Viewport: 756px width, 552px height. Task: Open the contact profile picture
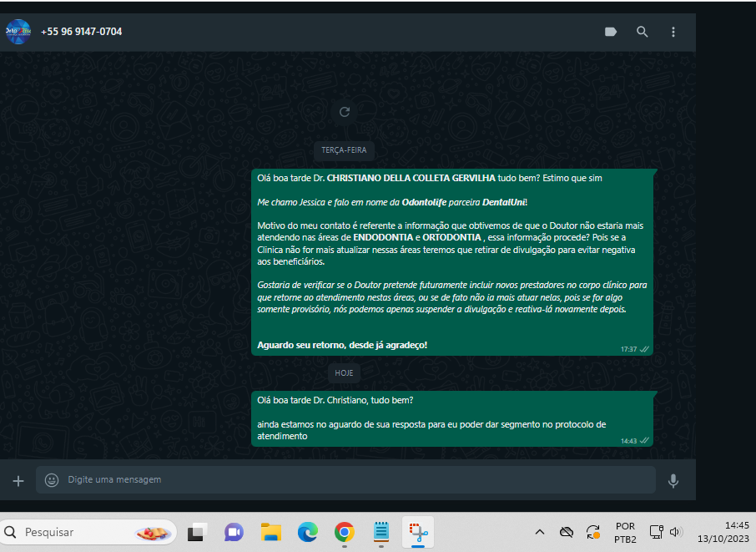pos(18,32)
